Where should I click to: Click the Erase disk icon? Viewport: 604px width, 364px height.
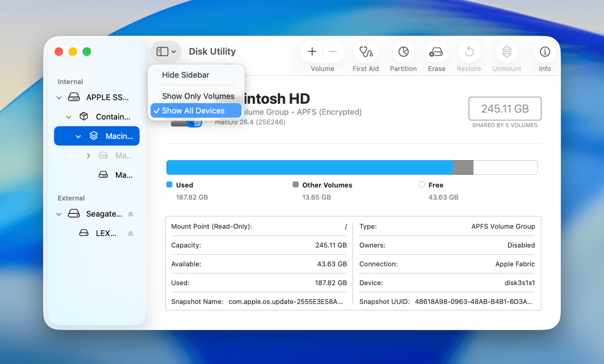(x=436, y=52)
